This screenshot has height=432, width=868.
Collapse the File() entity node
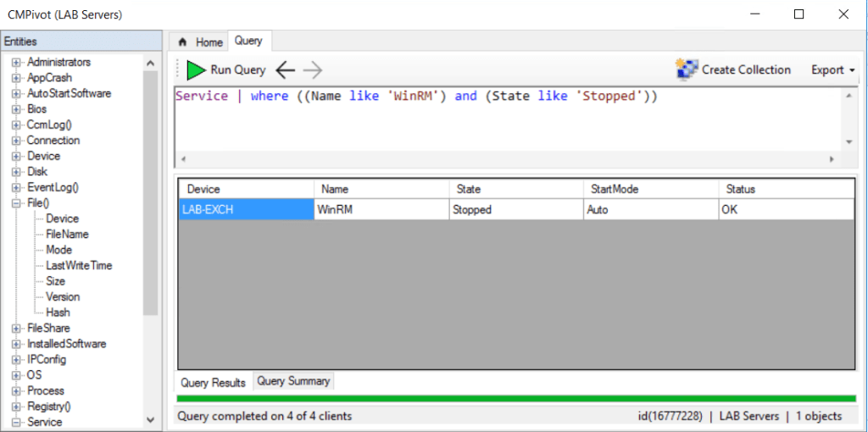click(x=16, y=203)
